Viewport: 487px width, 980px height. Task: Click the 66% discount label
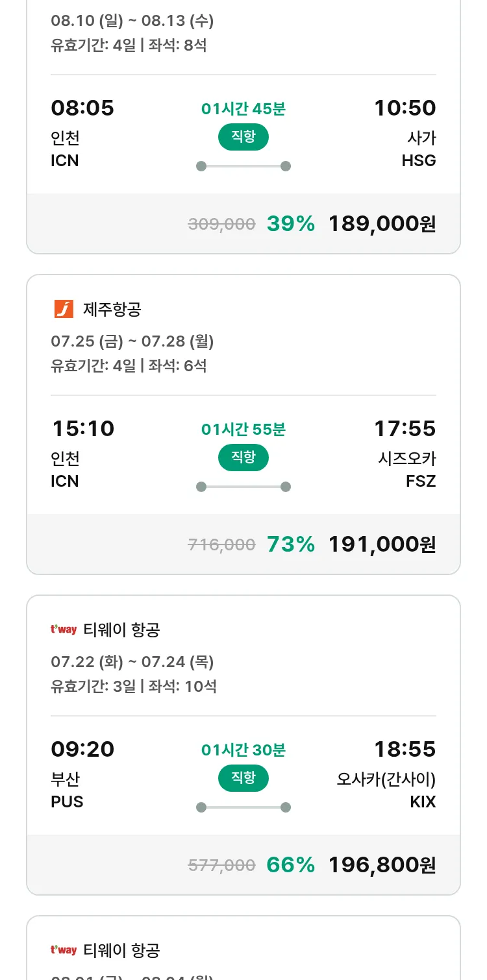point(291,865)
